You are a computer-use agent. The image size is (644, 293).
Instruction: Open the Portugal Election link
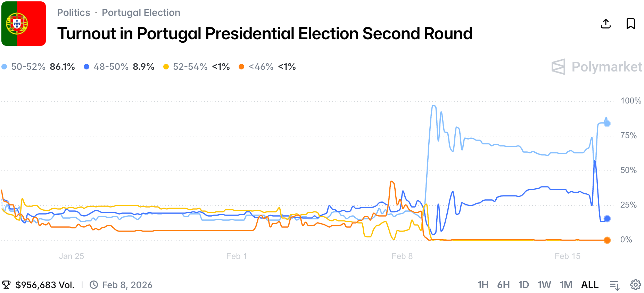pos(141,13)
